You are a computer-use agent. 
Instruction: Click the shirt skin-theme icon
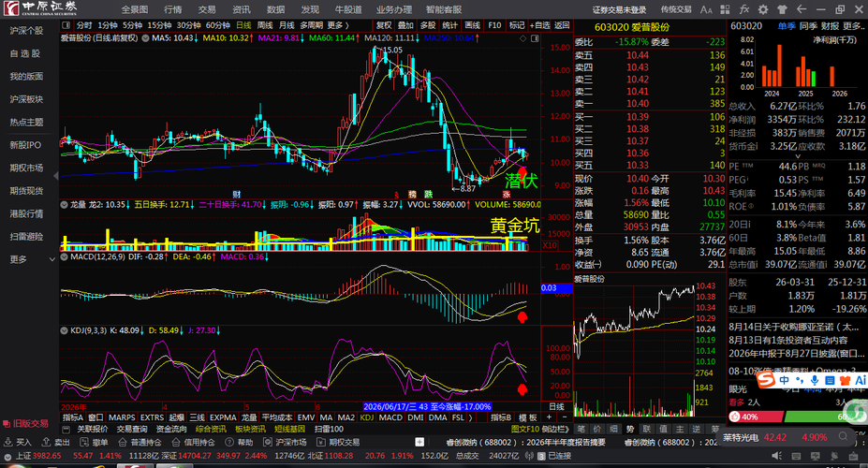782,9
